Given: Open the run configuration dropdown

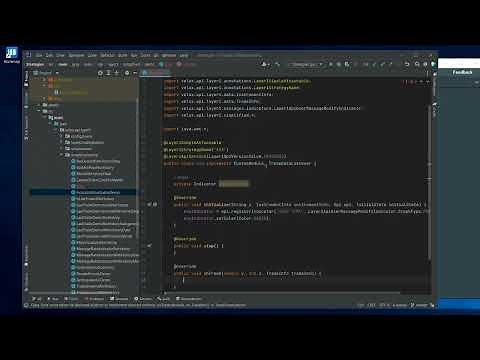Looking at the screenshot, I should [x=306, y=64].
